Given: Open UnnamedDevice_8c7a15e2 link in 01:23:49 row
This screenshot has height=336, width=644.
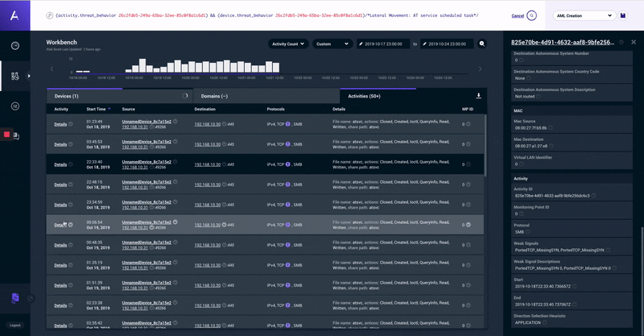Looking at the screenshot, I should click(147, 122).
